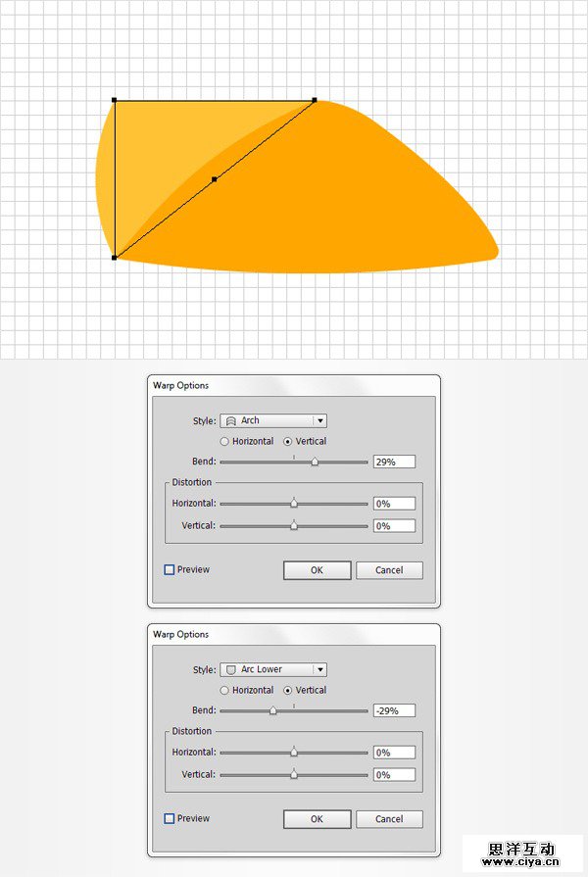This screenshot has width=588, height=877.
Task: Select Horizontal radio in the Arch dialog
Action: coord(224,442)
